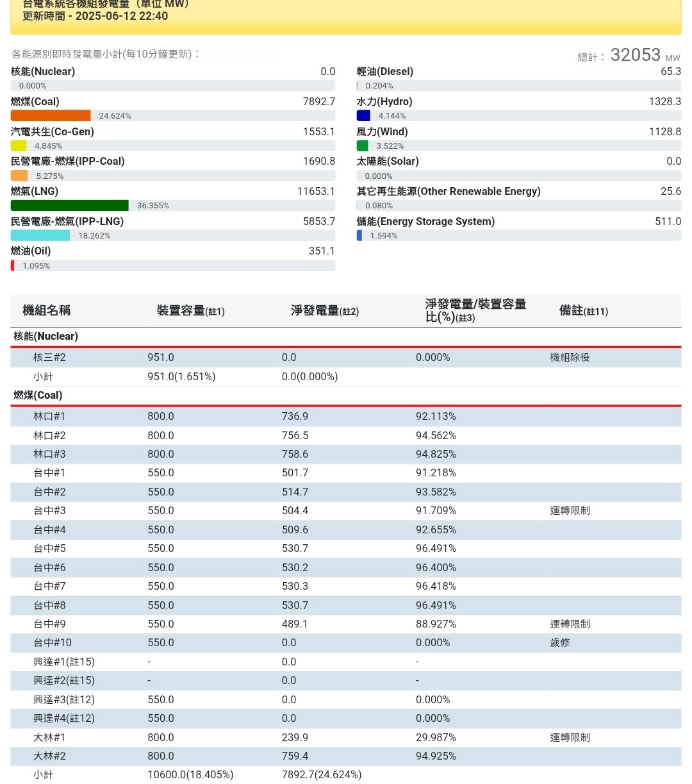Image resolution: width=692 pixels, height=784 pixels.
Task: Click the 燃油(Oil) label
Action: click(31, 251)
